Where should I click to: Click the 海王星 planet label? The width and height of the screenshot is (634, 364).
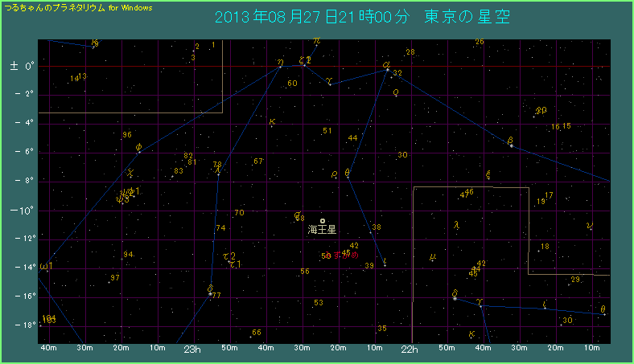[322, 230]
